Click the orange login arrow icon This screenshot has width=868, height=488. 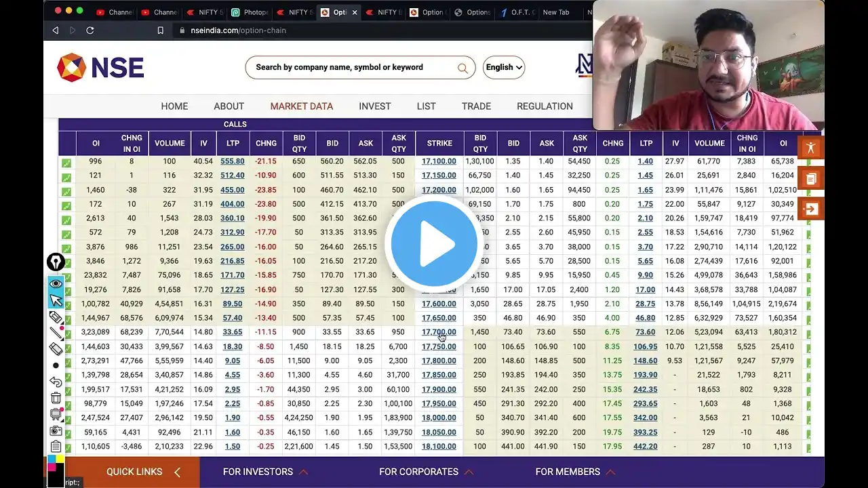pyautogui.click(x=811, y=209)
